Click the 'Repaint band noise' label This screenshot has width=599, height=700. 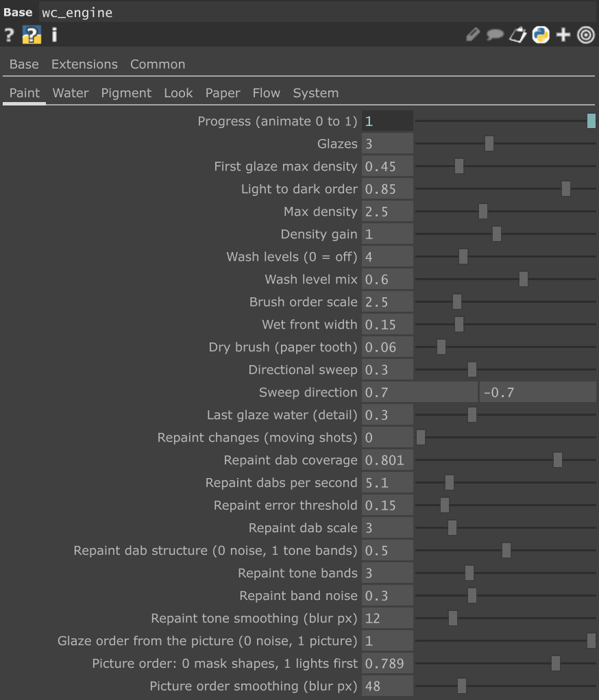[298, 595]
